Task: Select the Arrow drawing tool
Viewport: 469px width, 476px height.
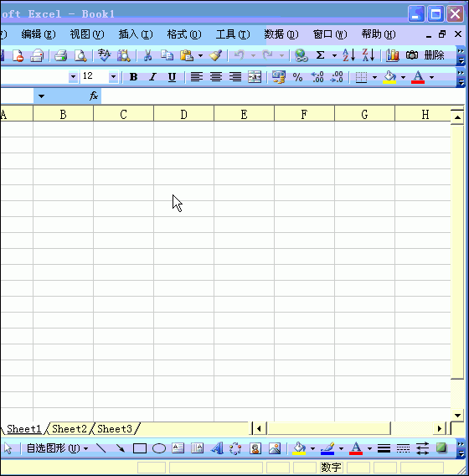Action: pyautogui.click(x=120, y=448)
